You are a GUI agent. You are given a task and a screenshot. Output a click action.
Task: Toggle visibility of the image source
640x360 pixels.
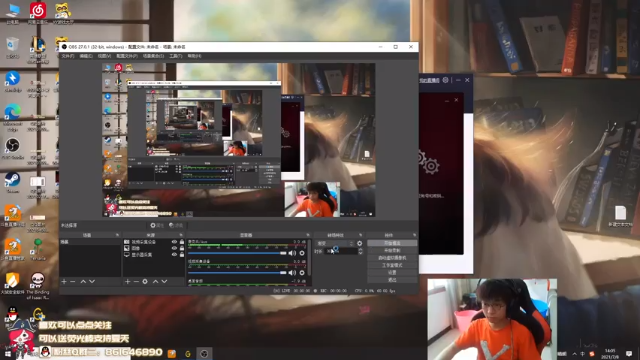coord(174,248)
